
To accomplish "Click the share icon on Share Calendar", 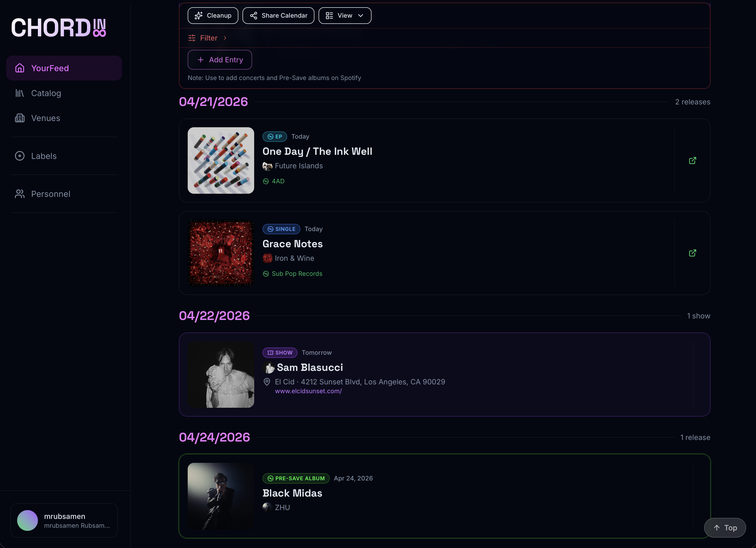I will pyautogui.click(x=253, y=15).
